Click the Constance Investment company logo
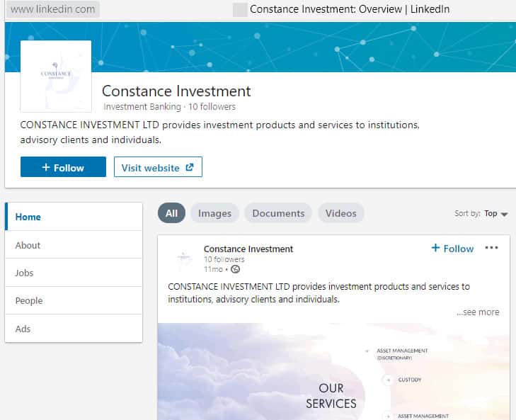Image resolution: width=516 pixels, height=420 pixels. (56, 76)
